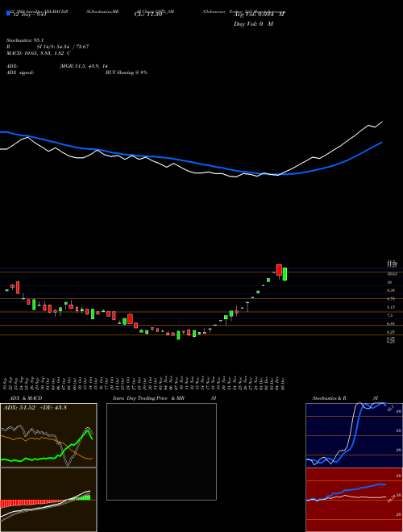The image size is (403, 532).
Task: Click the 'MACD: 10.65, 8.83, 1.82 C' line
Action: click(39, 53)
